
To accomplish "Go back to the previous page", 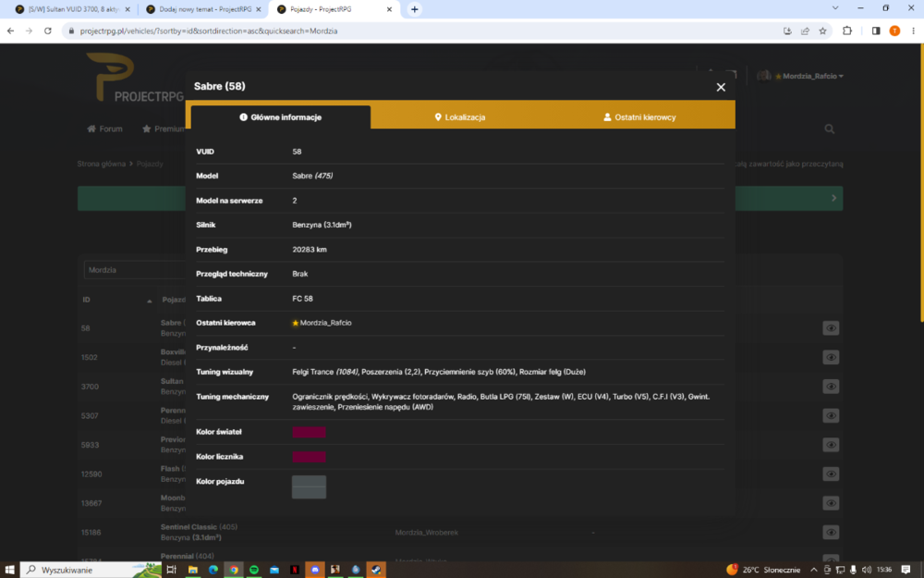I will click(10, 31).
